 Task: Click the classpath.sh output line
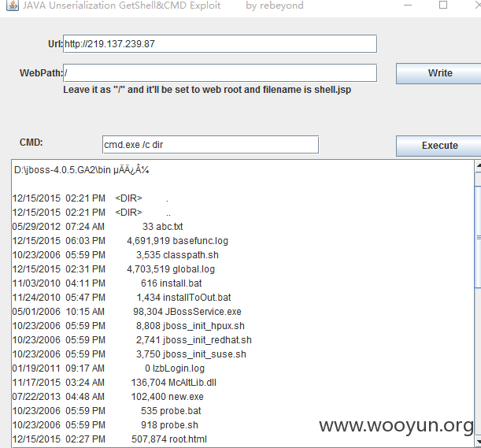116,255
